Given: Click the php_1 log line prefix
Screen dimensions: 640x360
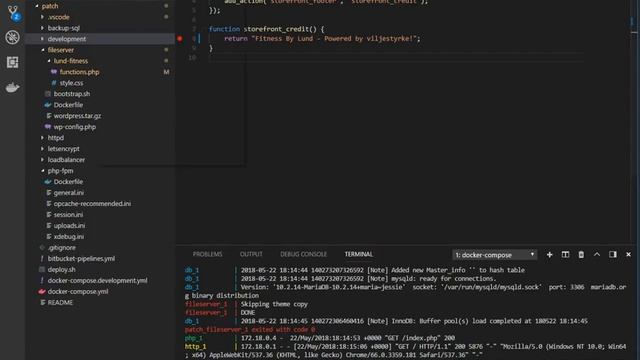Looking at the screenshot, I should click(x=193, y=338).
